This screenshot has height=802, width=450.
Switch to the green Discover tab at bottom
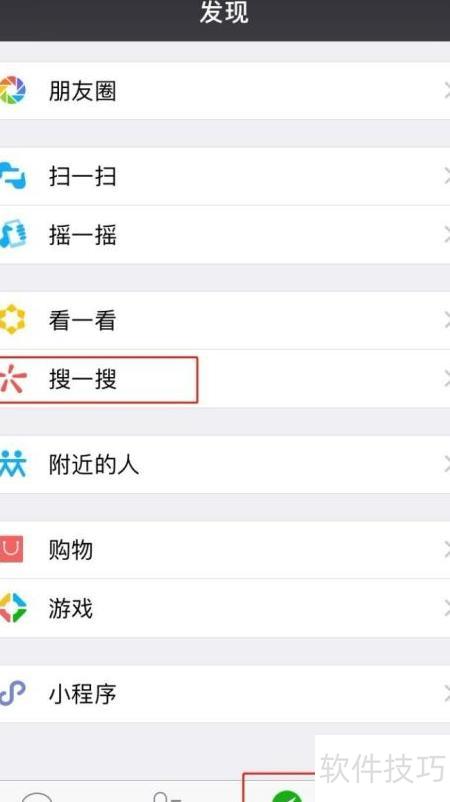coord(286,796)
